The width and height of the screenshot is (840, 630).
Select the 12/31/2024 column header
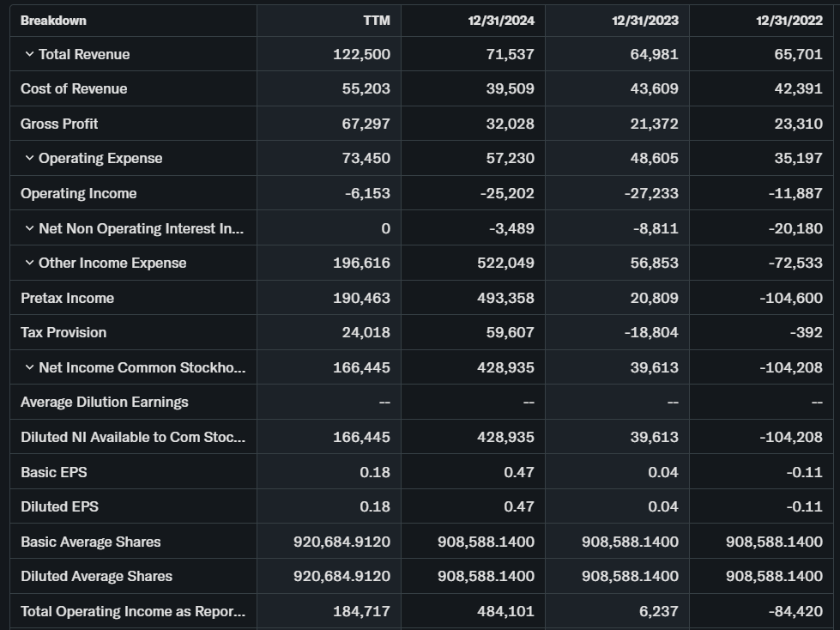500,20
